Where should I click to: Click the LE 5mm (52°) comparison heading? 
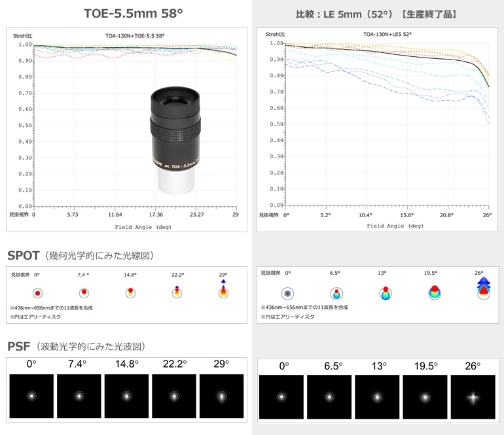click(x=376, y=14)
